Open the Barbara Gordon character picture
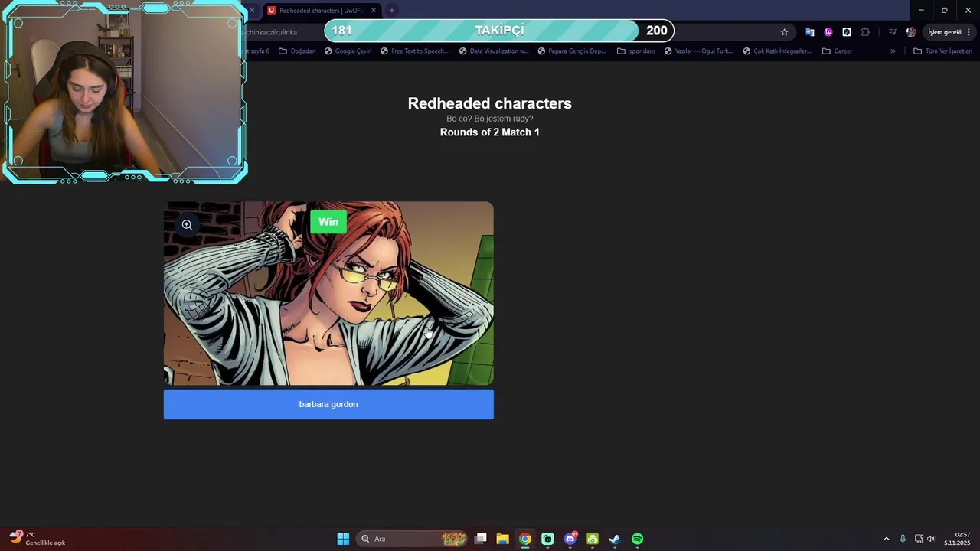Screen dimensions: 980x551 pos(328,294)
